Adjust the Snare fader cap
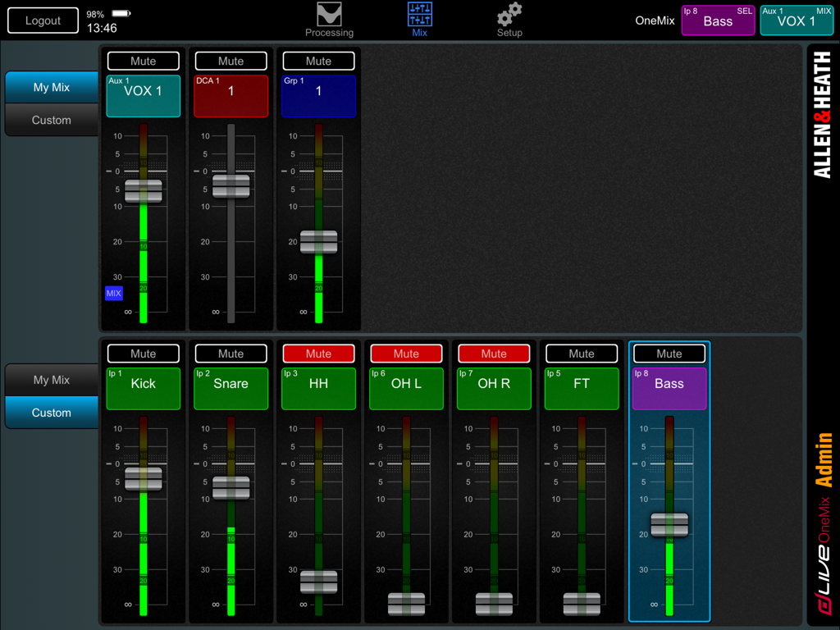Screen dimensions: 840x630 [231, 488]
